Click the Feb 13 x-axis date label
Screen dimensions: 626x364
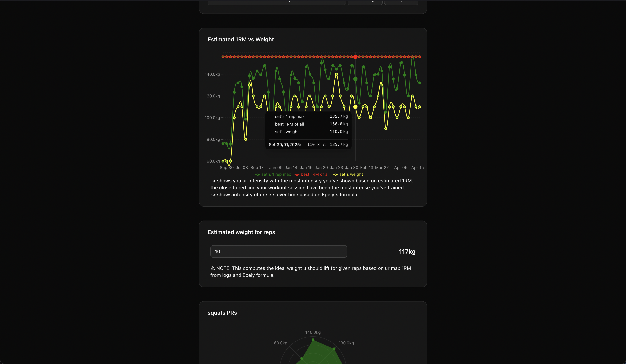[x=367, y=167]
